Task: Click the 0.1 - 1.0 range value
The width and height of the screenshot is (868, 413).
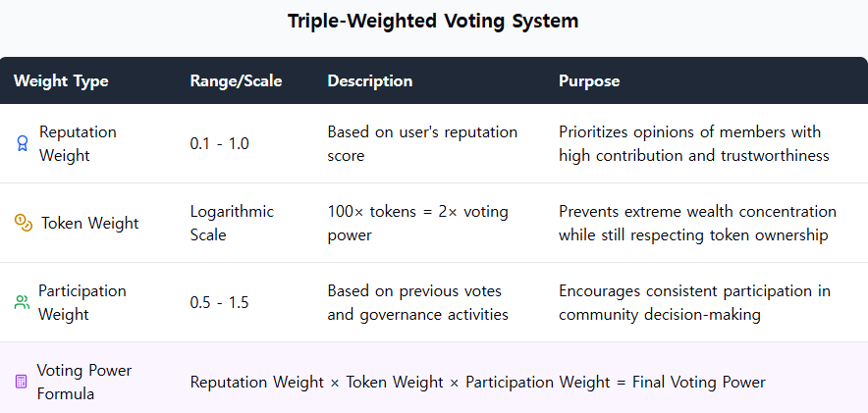Action: (x=219, y=143)
